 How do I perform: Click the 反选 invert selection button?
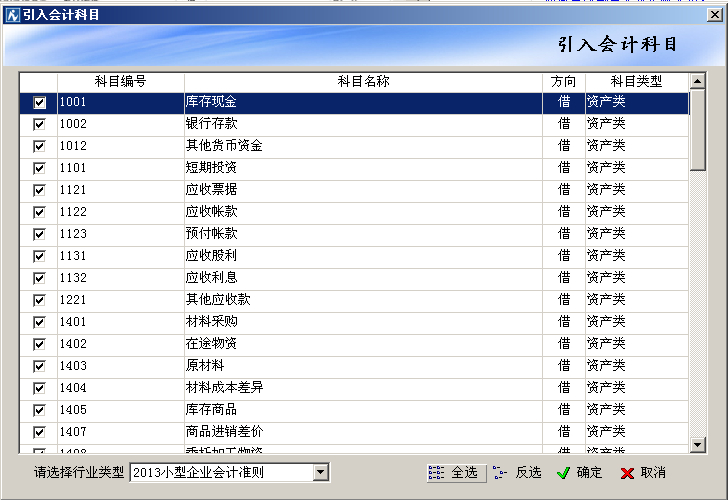(x=517, y=473)
